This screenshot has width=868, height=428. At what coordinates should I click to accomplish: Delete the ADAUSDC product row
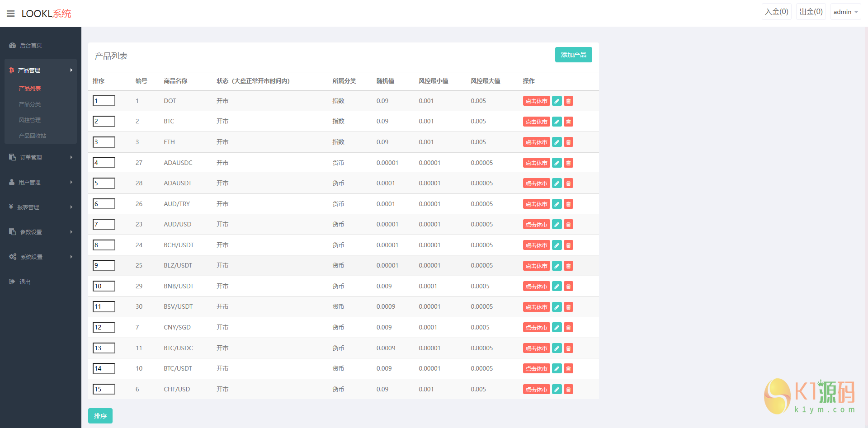pos(568,163)
